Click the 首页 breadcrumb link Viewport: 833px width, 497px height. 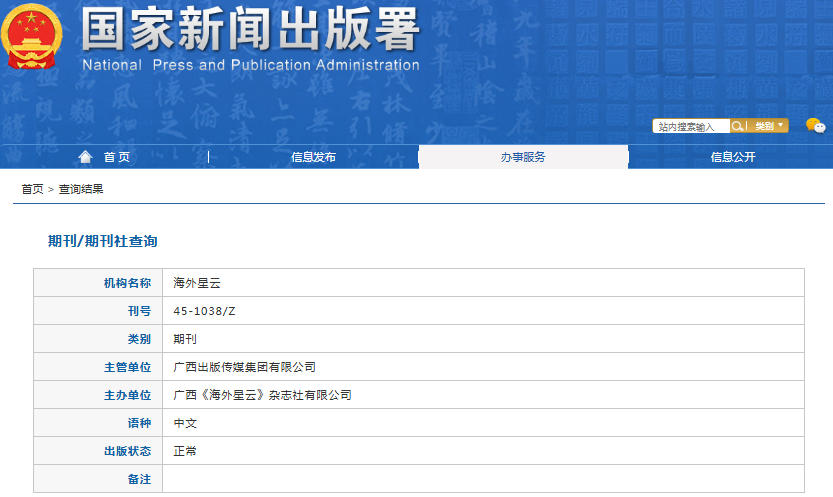click(32, 189)
